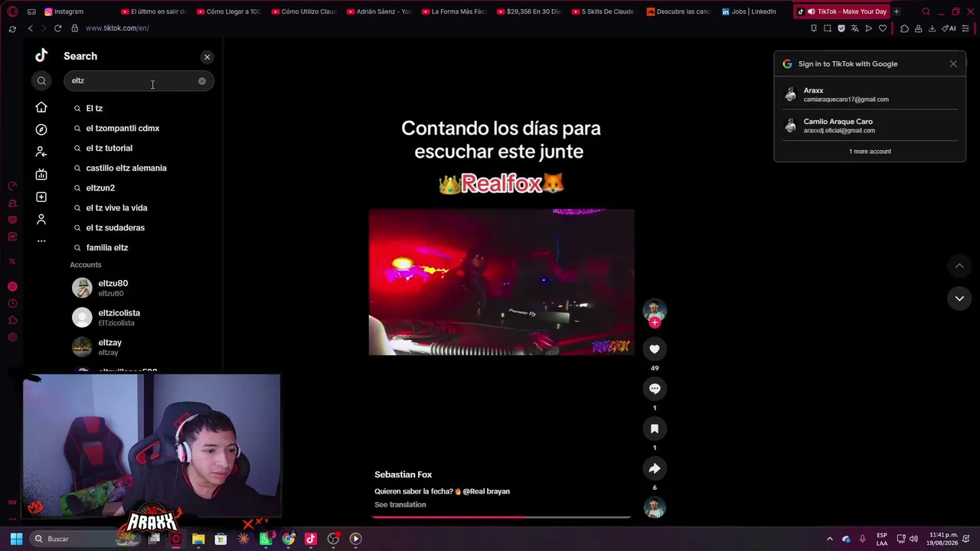The height and width of the screenshot is (551, 980).
Task: Open the Windows Start menu
Action: [x=16, y=539]
